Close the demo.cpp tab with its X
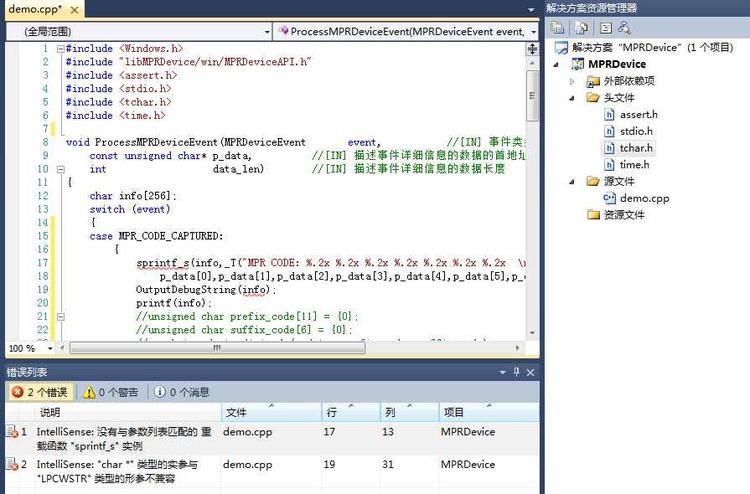750x494 pixels. pos(73,9)
